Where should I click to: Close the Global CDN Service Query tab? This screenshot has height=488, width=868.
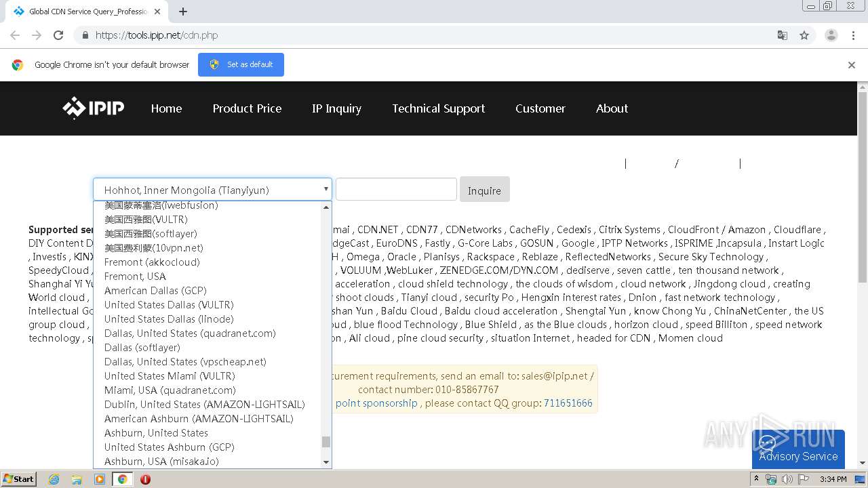click(x=157, y=12)
